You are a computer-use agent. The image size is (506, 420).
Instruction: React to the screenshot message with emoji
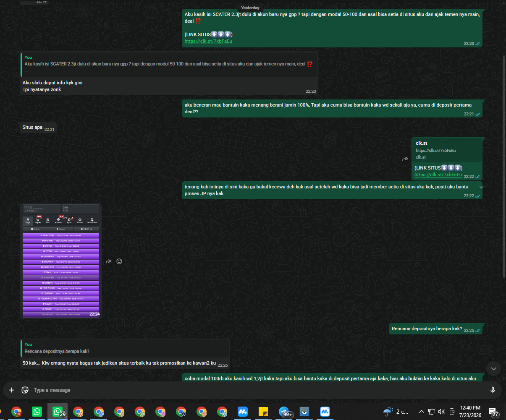click(x=119, y=261)
